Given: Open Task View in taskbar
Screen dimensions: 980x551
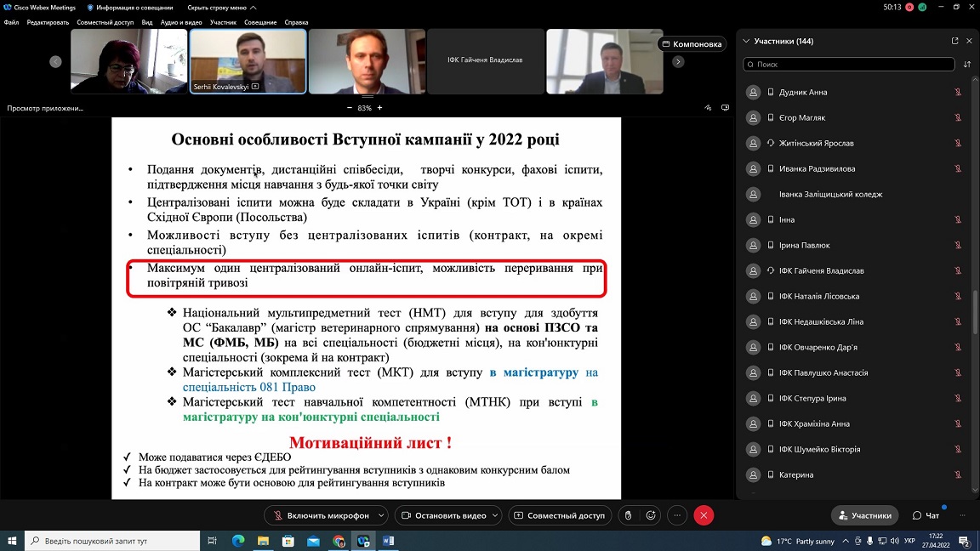Looking at the screenshot, I should tap(212, 541).
